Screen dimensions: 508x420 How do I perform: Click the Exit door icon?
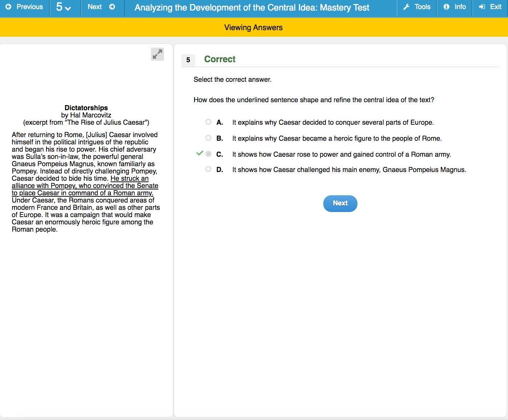(x=482, y=7)
